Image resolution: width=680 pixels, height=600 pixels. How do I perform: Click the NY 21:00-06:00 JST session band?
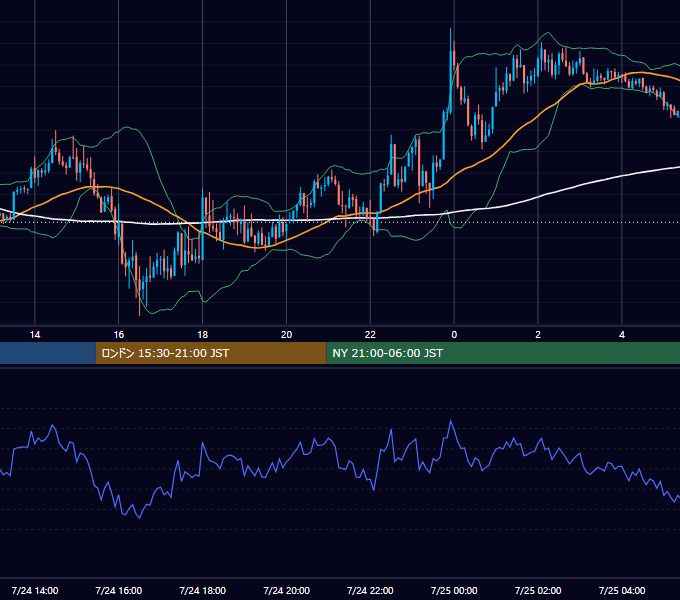tap(503, 353)
